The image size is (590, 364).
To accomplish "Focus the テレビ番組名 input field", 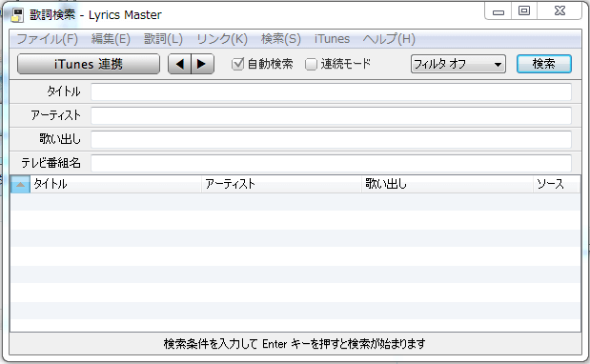I will [331, 163].
